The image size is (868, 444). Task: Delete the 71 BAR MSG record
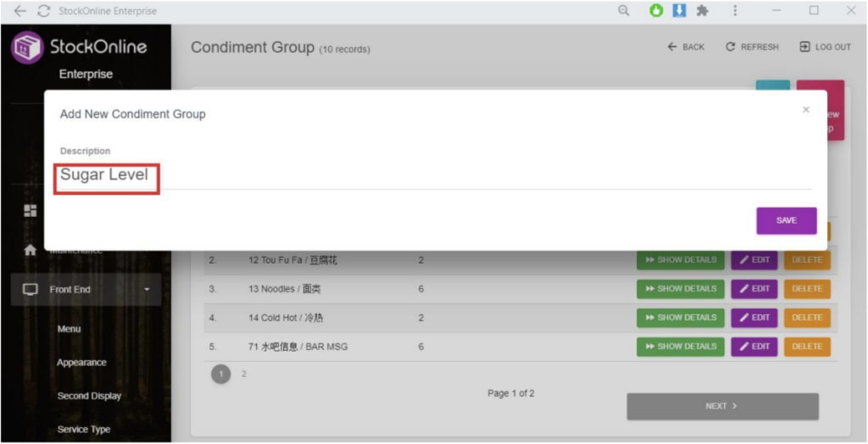[x=806, y=347]
